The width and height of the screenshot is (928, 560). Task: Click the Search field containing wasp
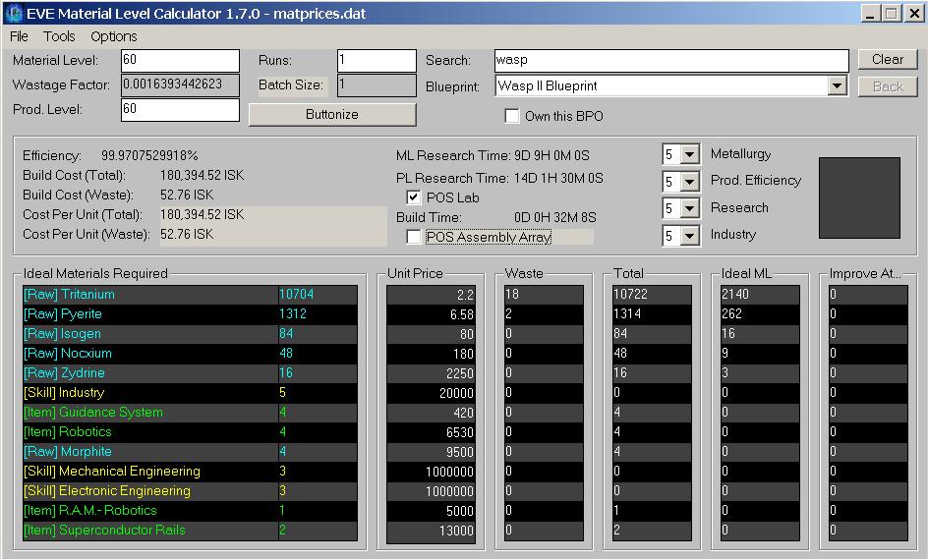pyautogui.click(x=671, y=60)
